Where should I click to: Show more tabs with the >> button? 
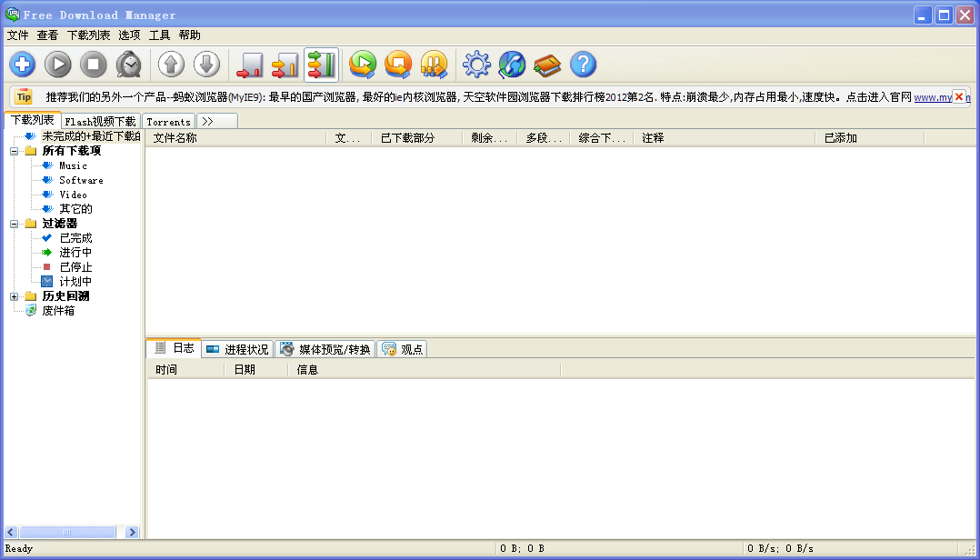point(217,121)
